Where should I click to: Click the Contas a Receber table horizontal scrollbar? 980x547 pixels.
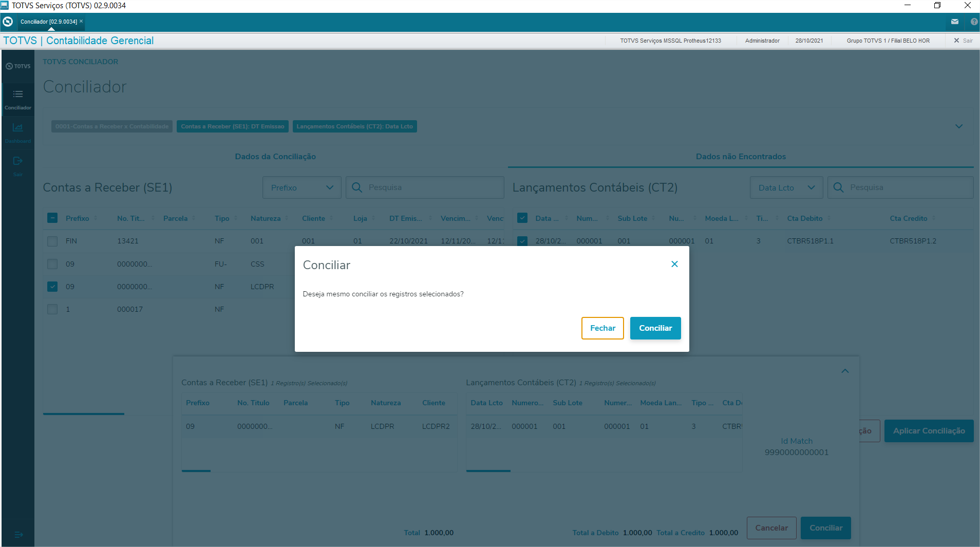click(x=84, y=413)
